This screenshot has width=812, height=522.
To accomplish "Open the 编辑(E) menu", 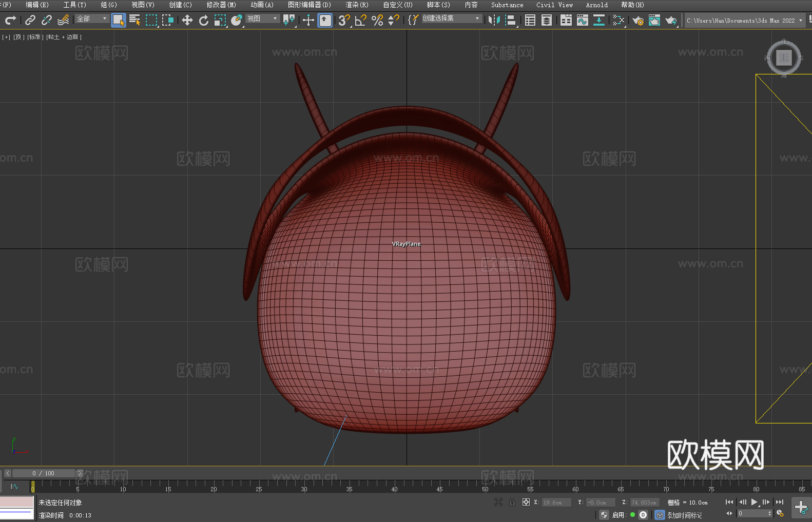I will pos(37,5).
